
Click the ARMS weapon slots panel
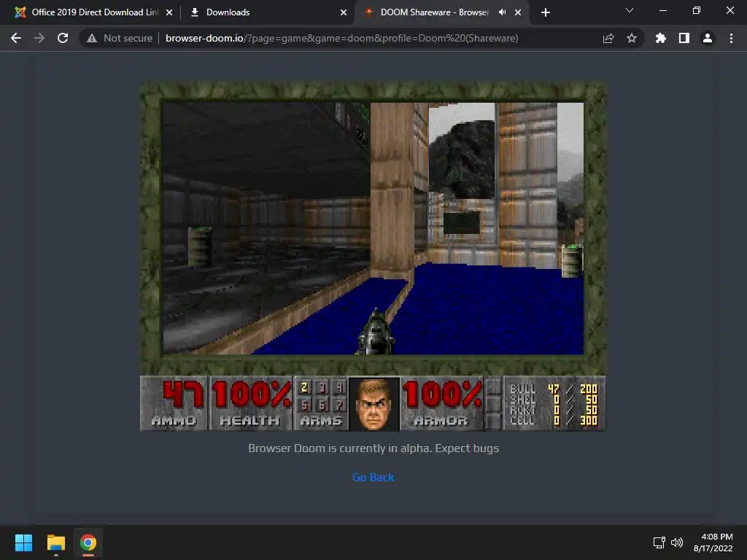click(x=322, y=403)
